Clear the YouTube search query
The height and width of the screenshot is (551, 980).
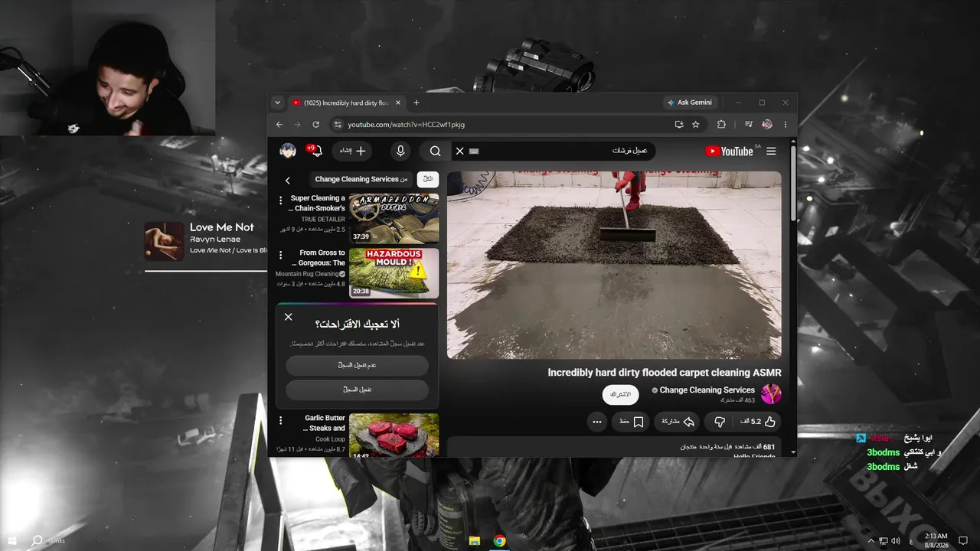point(459,151)
